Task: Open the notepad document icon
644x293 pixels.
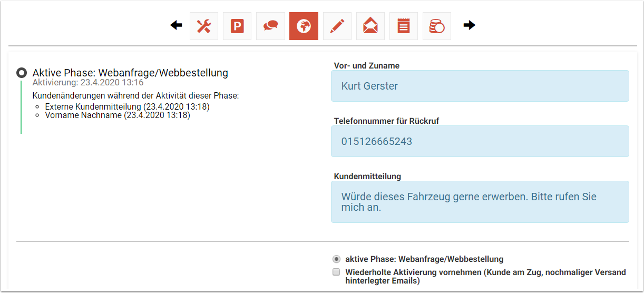Action: click(404, 26)
